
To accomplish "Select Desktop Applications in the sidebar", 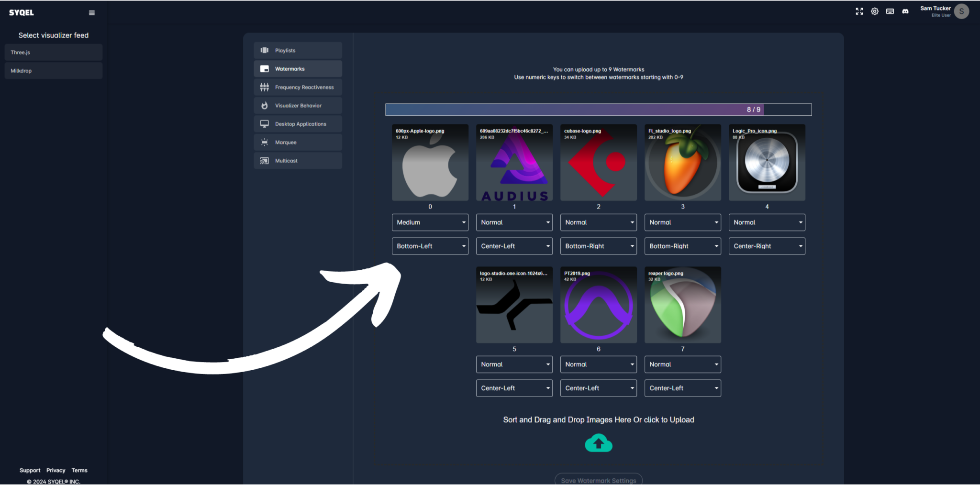I will [298, 123].
